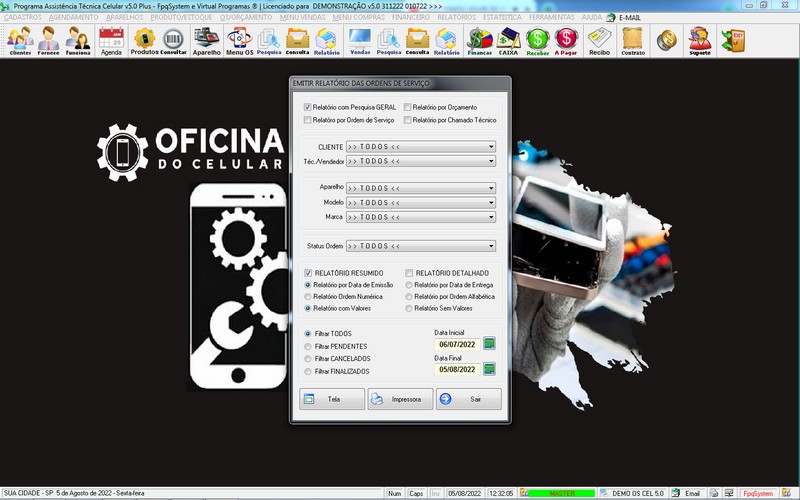Select Relatório Ordem Numérica option
The height and width of the screenshot is (500, 800).
[x=308, y=296]
